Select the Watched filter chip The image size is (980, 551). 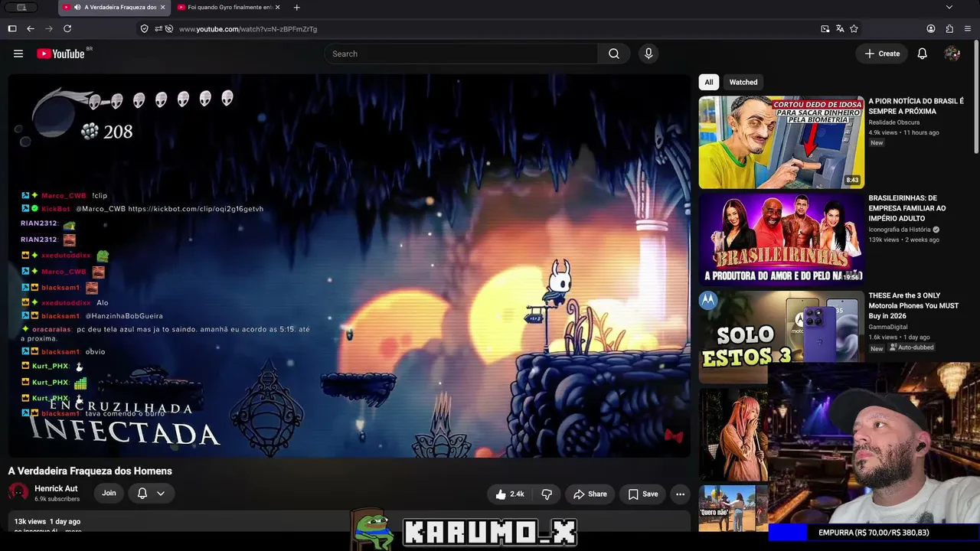743,82
